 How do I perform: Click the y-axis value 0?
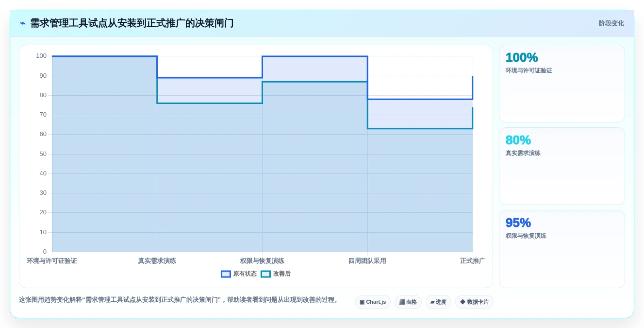pos(45,252)
